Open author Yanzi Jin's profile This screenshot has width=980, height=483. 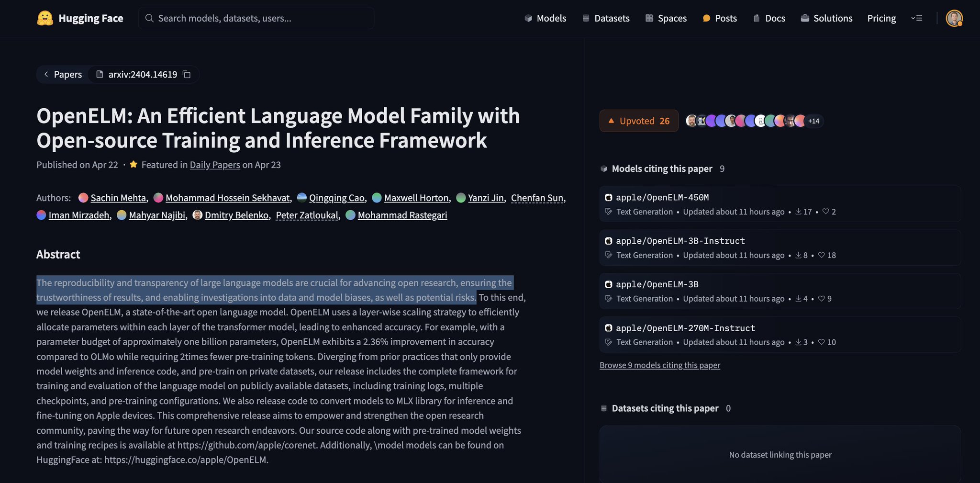point(486,198)
